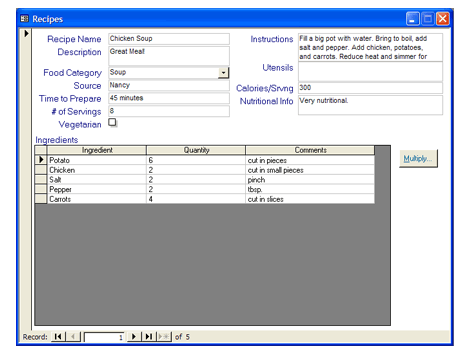Click the Ingredients section label
Viewport: 473px width, 362px height.
[x=57, y=140]
